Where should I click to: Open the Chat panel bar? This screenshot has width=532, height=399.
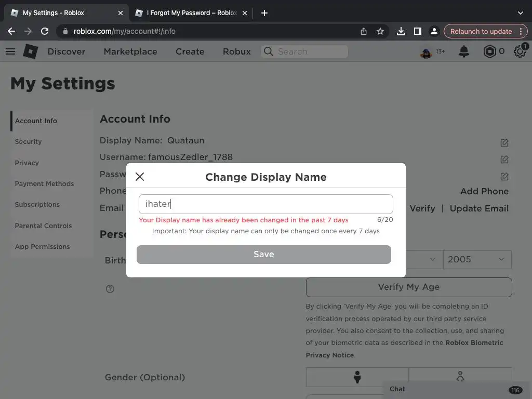coord(457,390)
